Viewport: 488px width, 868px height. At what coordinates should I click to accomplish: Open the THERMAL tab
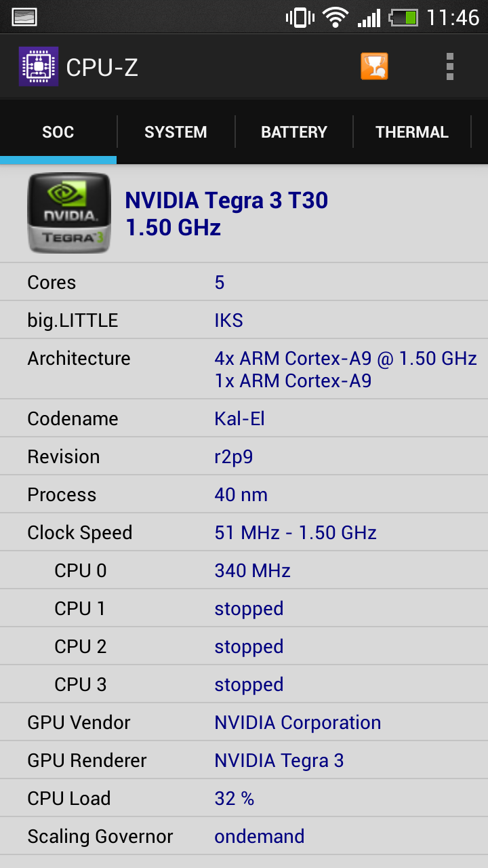tap(412, 132)
